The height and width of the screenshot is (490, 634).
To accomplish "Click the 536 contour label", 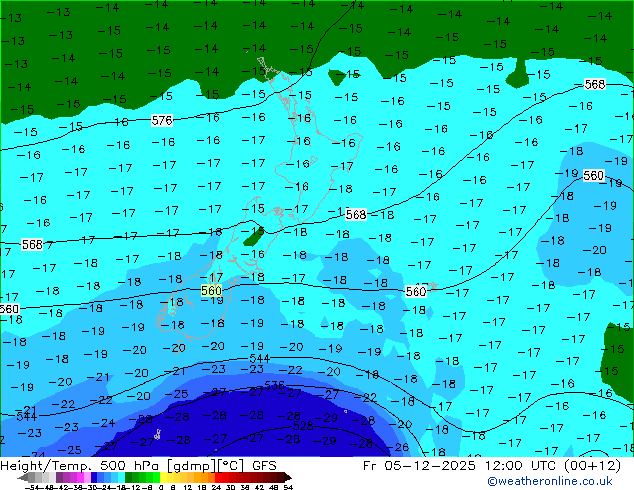I will 275,385.
